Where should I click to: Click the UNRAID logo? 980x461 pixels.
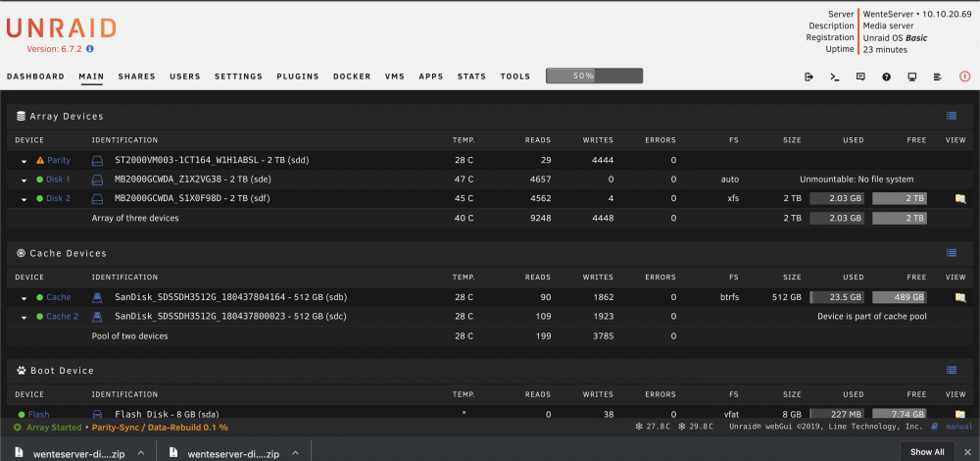61,28
